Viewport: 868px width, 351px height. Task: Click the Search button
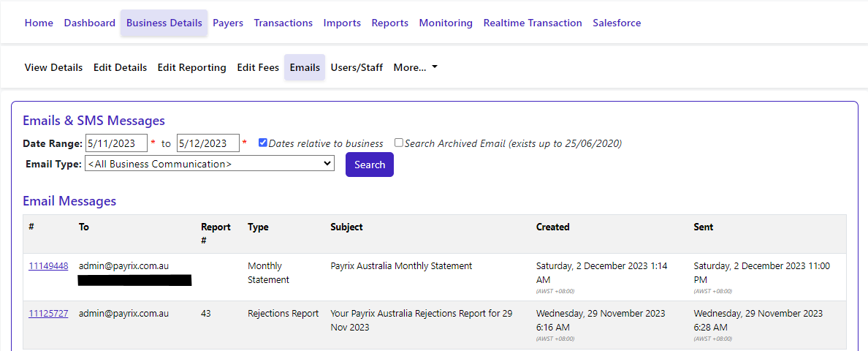[x=369, y=165]
